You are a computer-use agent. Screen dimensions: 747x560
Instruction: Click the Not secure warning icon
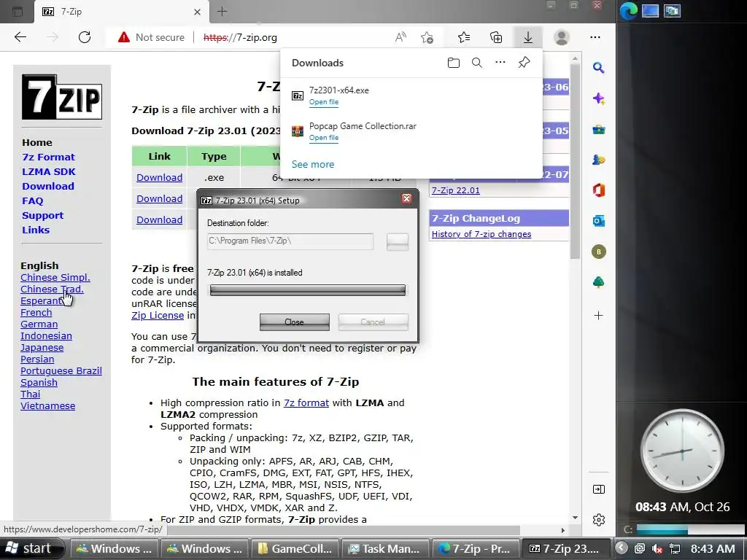124,37
